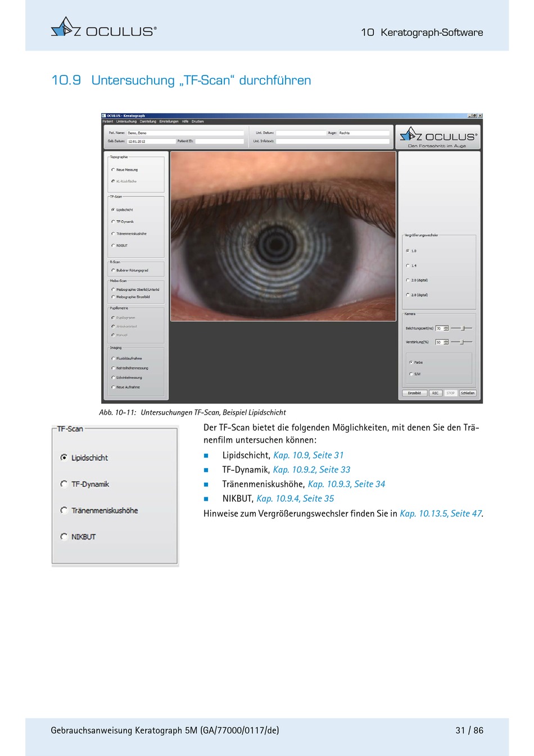Click the Pat. Name field
534x756 pixels.
point(185,133)
